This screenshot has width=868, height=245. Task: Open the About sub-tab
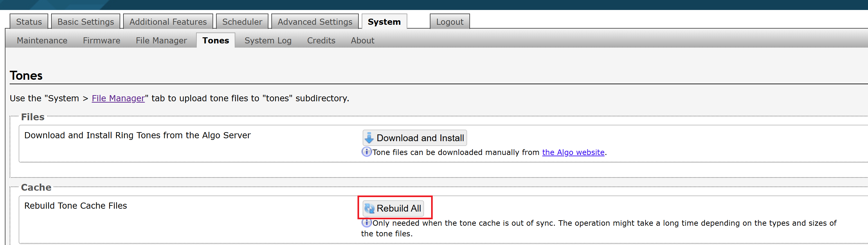362,41
